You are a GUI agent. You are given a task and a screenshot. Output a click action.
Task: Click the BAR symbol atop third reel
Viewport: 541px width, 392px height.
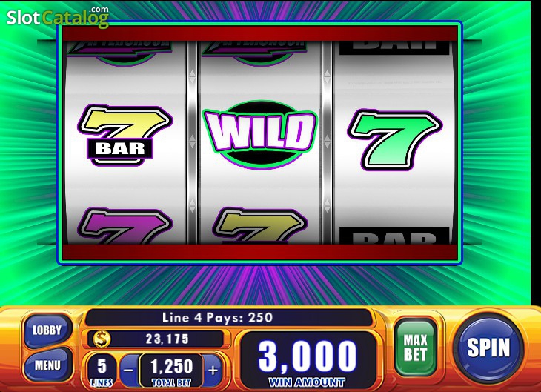coord(395,47)
